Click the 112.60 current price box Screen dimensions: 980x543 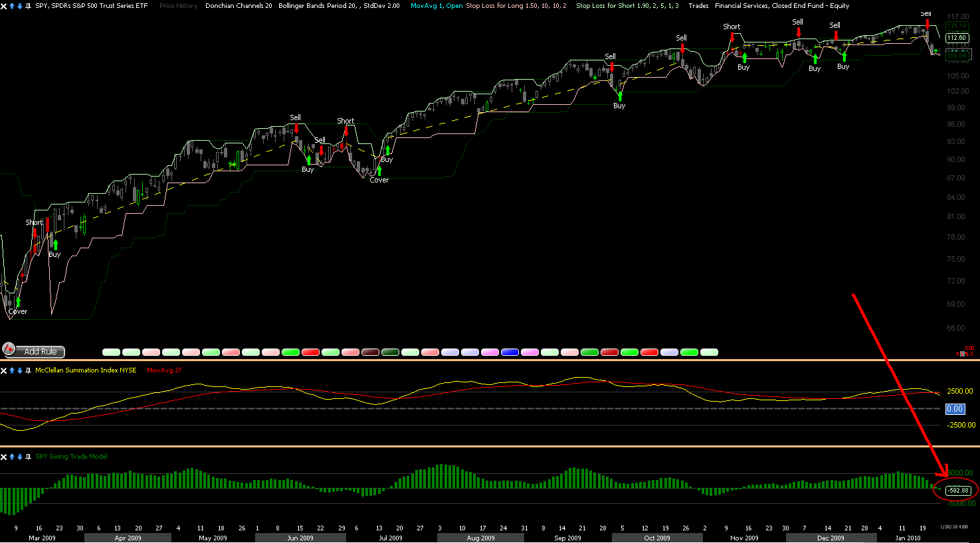pyautogui.click(x=957, y=39)
